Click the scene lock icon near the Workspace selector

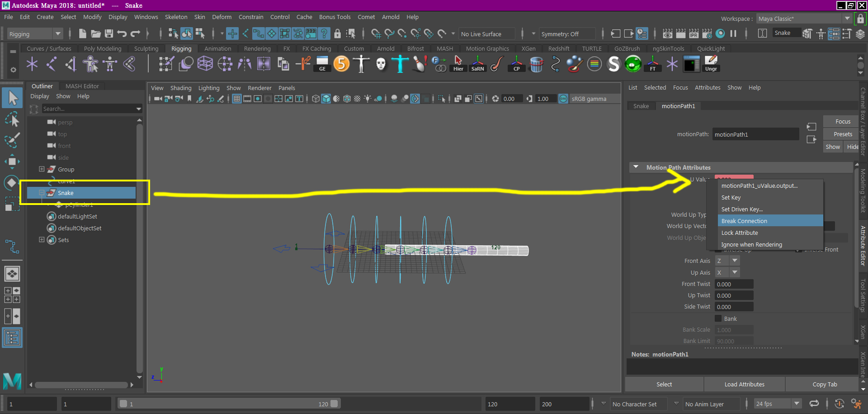(860, 19)
